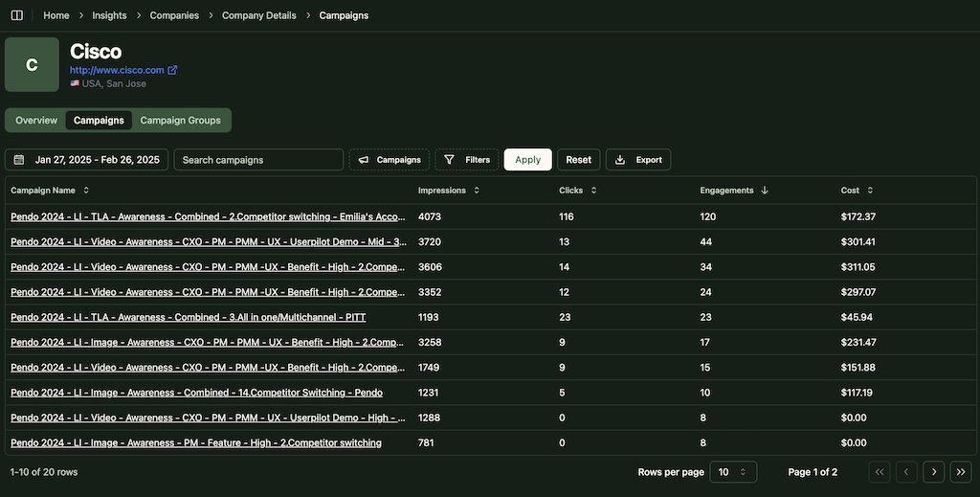Image resolution: width=980 pixels, height=497 pixels.
Task: Open Userpilot Demo - Mid campaign
Action: [208, 242]
